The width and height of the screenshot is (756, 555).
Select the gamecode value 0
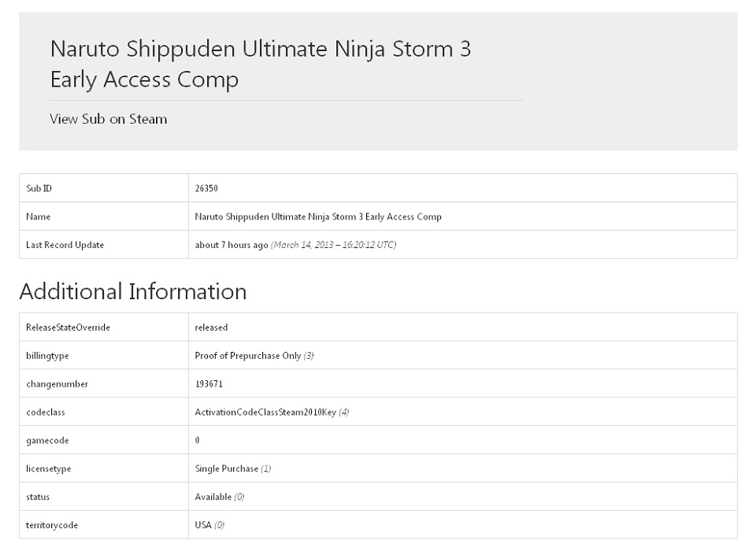pos(197,440)
